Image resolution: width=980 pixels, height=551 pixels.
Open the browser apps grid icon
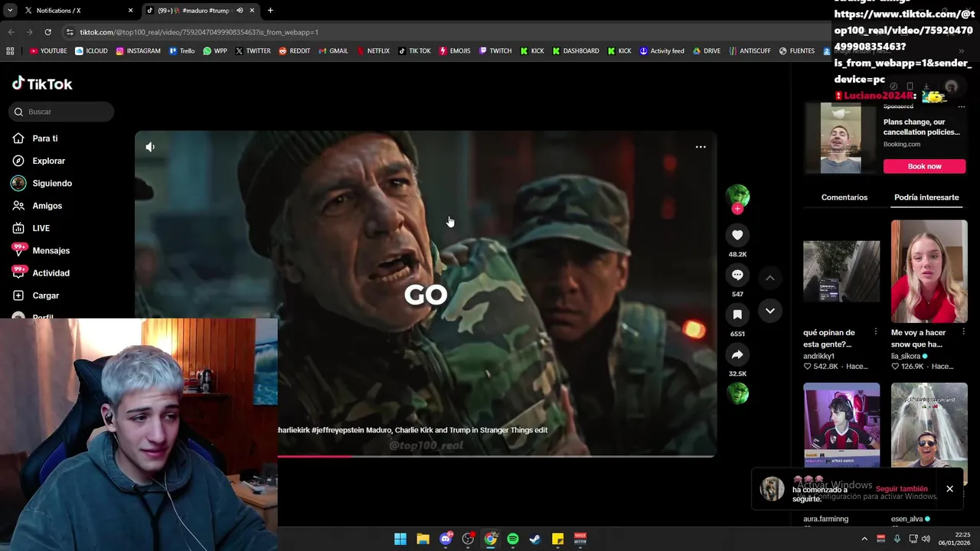tap(10, 51)
